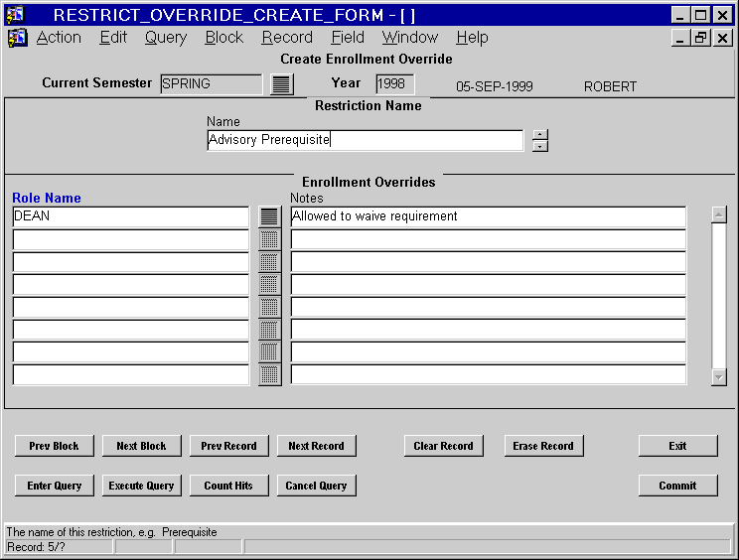Click the Count Hits button

[229, 486]
